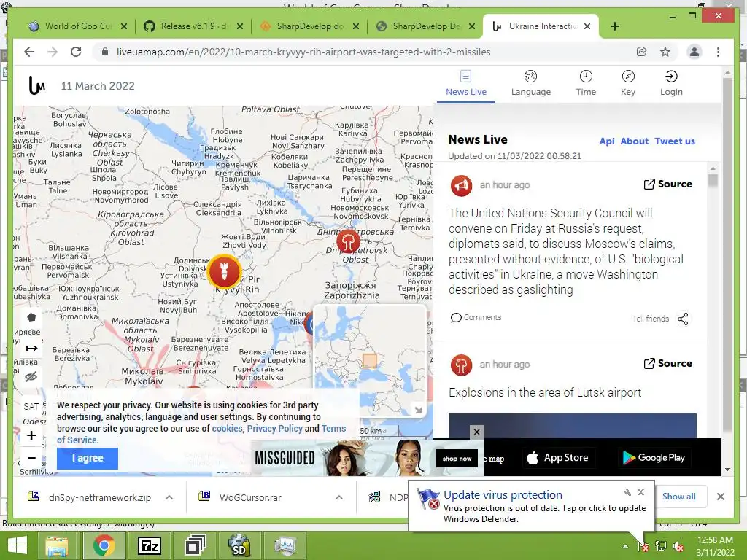Image resolution: width=747 pixels, height=560 pixels.
Task: Switch to the fourth tab, SharpDevelop De
Action: click(x=421, y=26)
